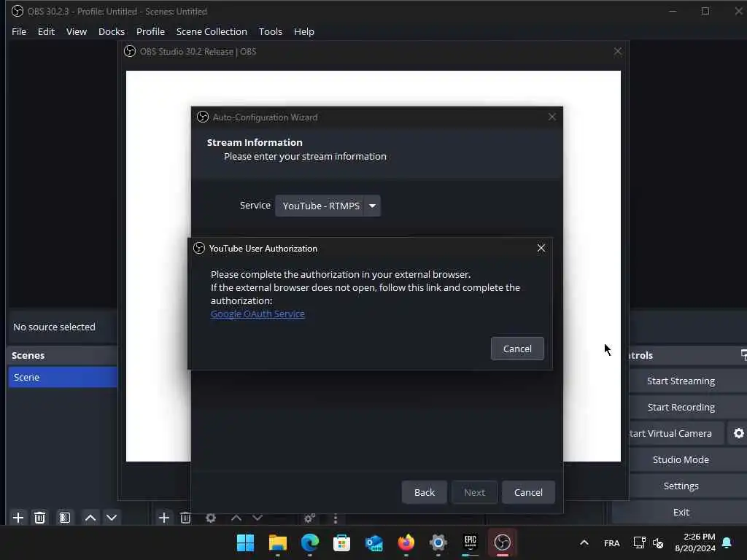
Task: Click the 'No source selected' label
Action: (54, 327)
